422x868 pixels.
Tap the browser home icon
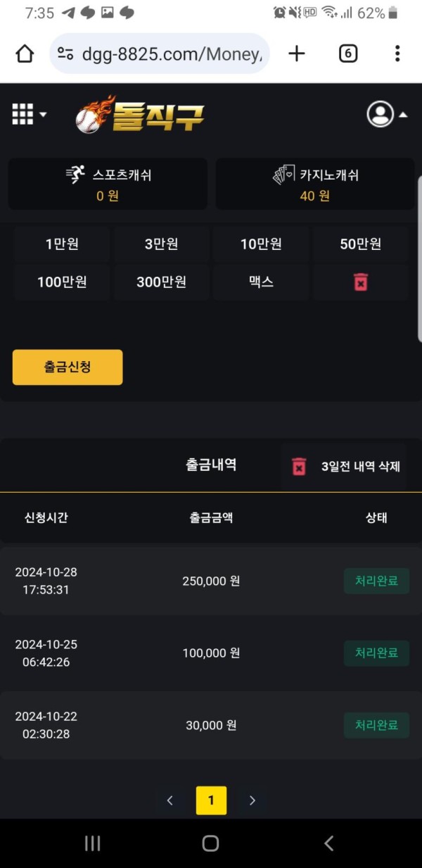click(x=25, y=54)
